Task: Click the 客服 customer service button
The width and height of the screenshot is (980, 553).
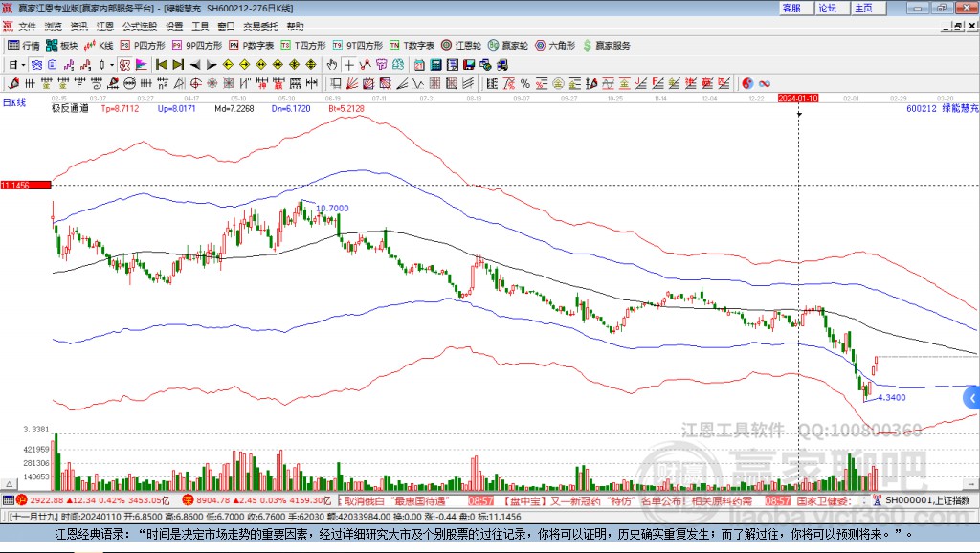Action: (x=791, y=8)
